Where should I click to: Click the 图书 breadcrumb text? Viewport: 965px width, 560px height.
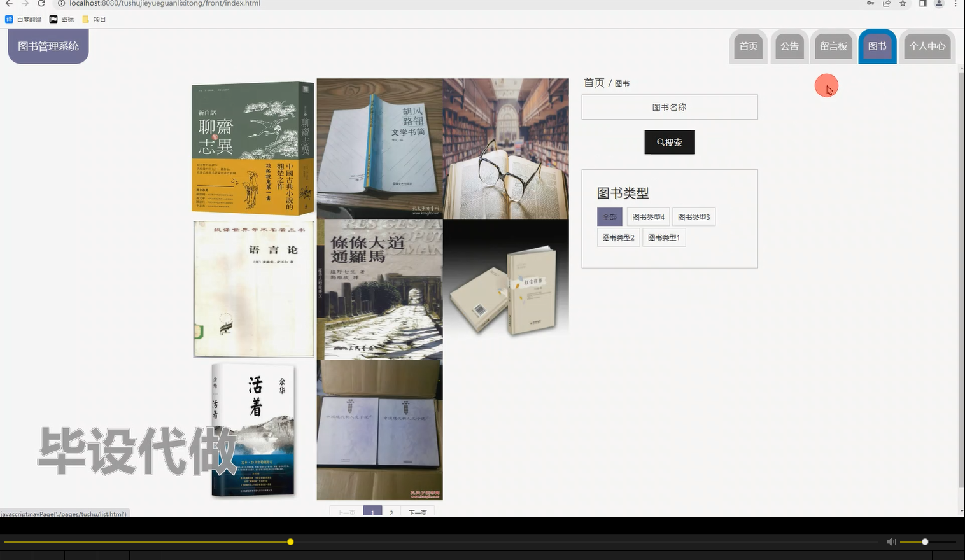(x=622, y=83)
